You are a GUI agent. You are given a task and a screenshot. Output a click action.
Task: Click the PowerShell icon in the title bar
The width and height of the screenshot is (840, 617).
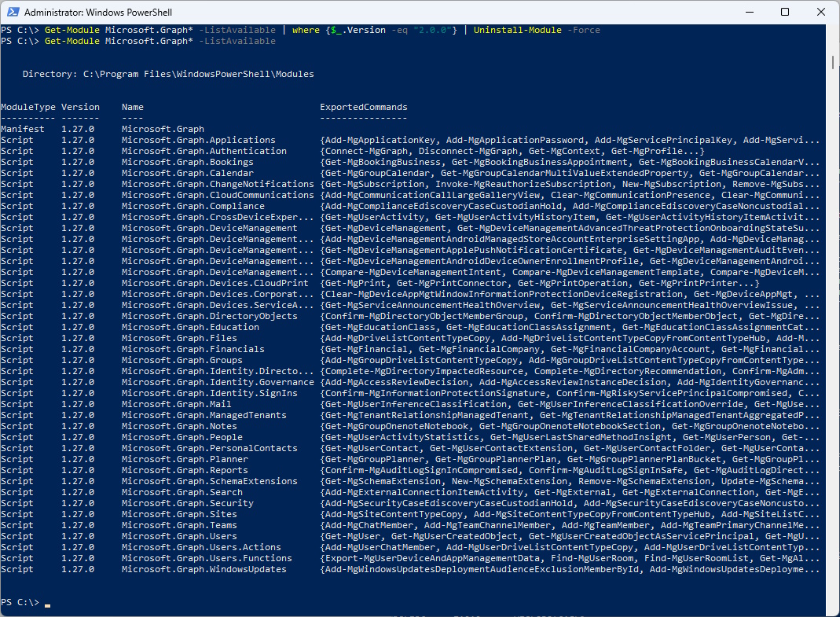[13, 13]
